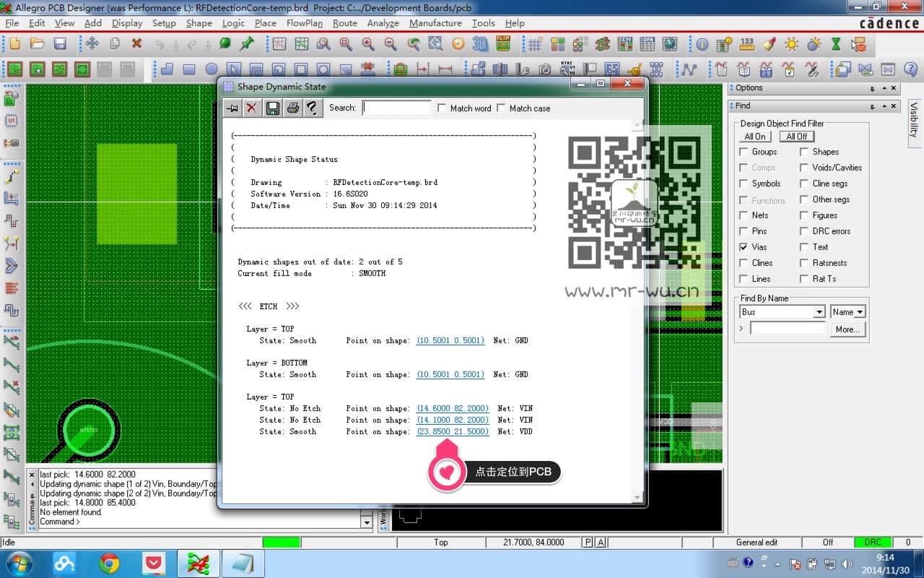Click the Save floppy icon in main toolbar
The width and height of the screenshot is (924, 578).
pyautogui.click(x=60, y=44)
